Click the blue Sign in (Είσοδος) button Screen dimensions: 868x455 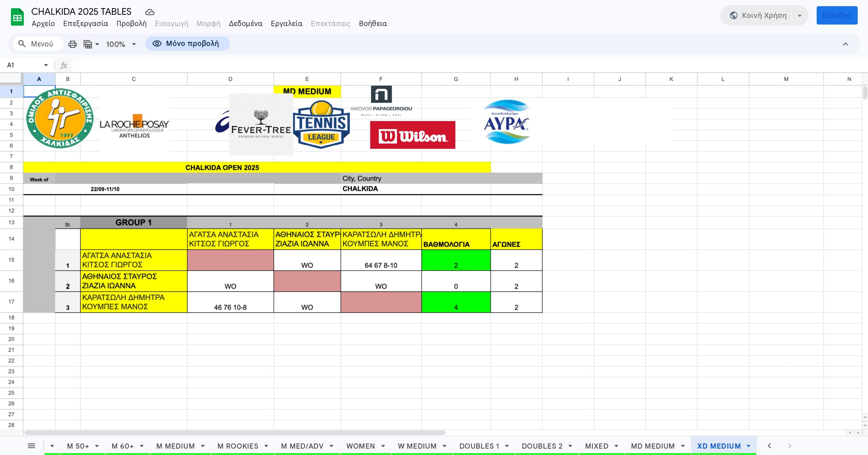coord(836,16)
